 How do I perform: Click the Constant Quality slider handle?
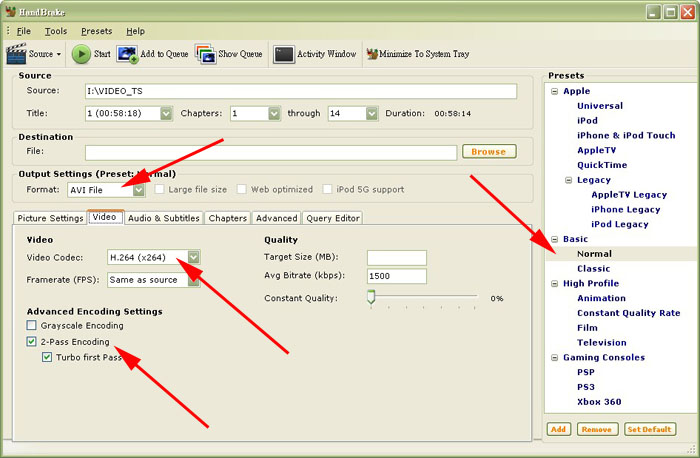click(371, 298)
